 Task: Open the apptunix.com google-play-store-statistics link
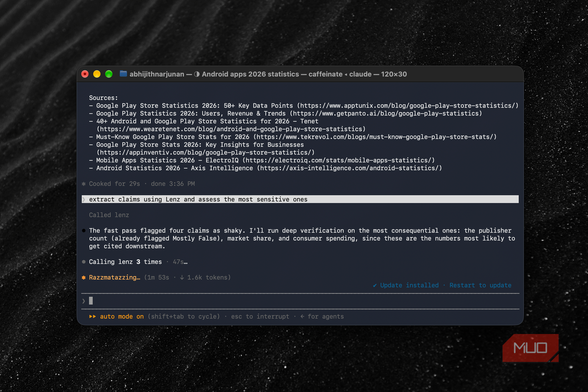point(407,105)
